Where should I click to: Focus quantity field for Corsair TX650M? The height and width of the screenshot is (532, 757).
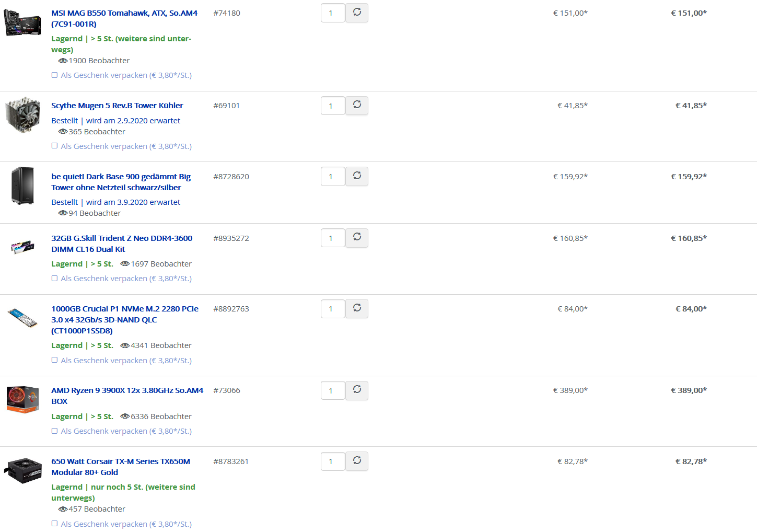333,461
